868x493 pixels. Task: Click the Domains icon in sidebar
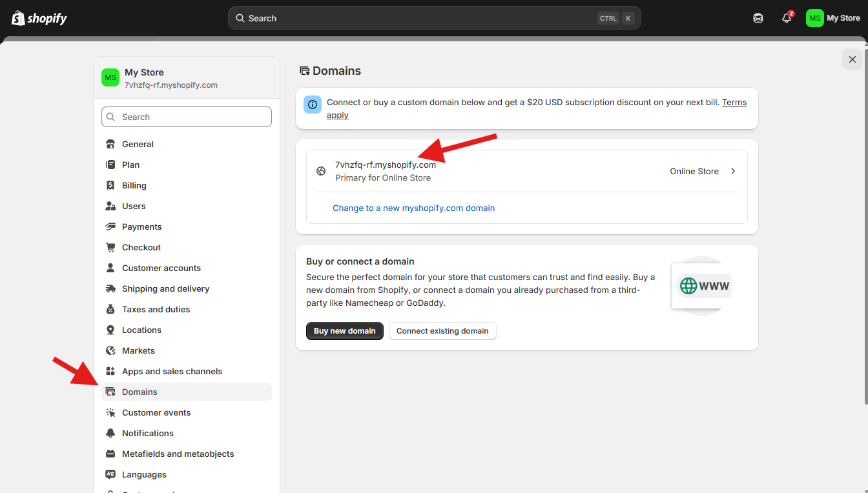click(110, 392)
